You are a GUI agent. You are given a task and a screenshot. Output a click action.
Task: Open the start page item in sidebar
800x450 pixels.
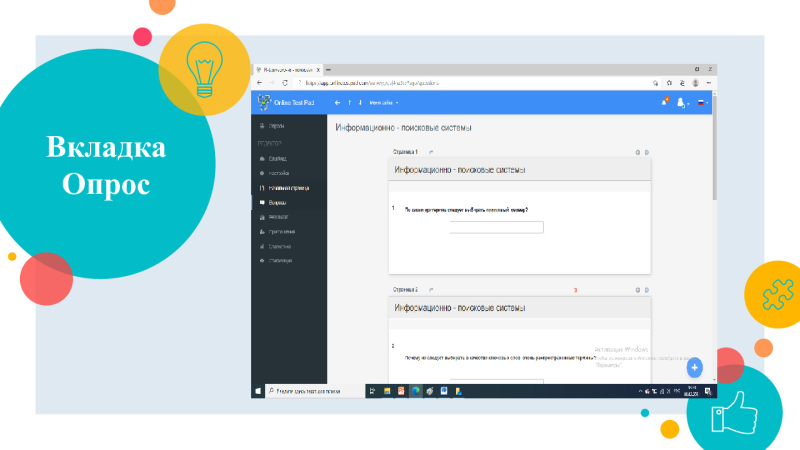click(x=289, y=188)
